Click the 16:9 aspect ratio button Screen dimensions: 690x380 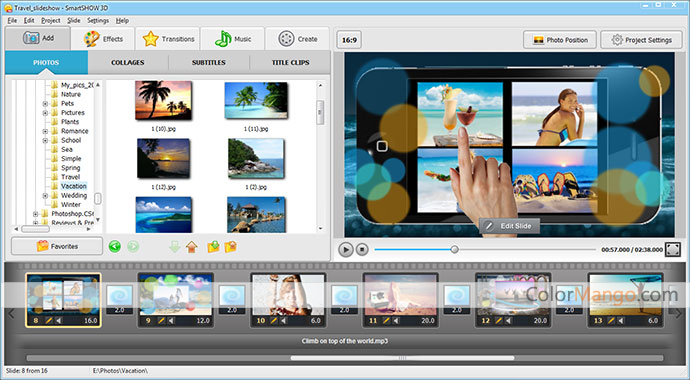click(349, 40)
